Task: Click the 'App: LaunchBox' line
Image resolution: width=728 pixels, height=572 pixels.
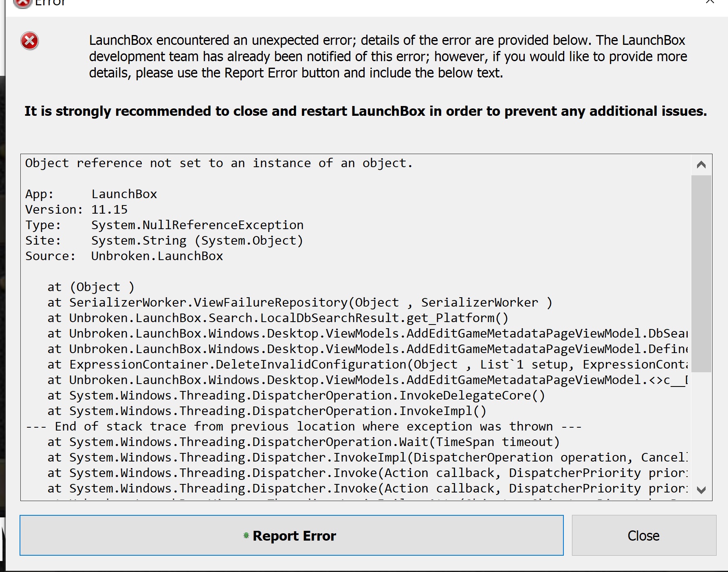Action: [91, 194]
